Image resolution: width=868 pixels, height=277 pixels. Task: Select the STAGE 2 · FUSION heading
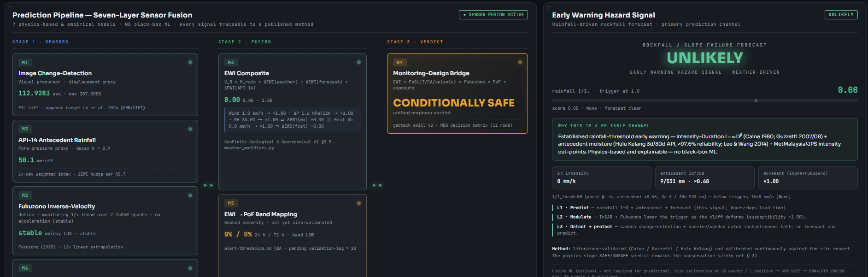click(245, 42)
